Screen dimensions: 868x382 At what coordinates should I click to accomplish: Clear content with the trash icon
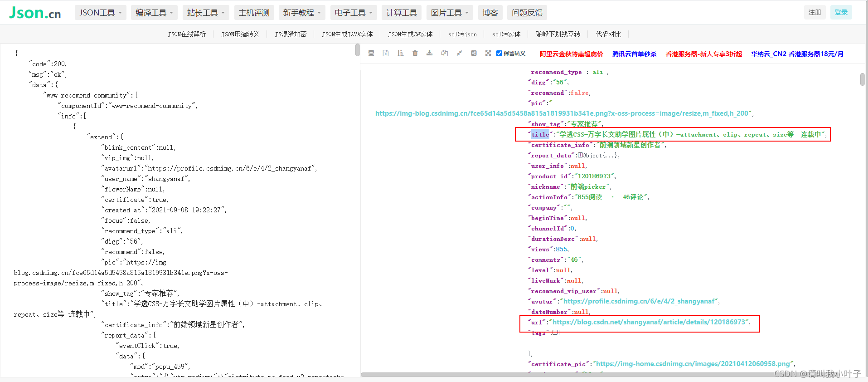point(415,53)
